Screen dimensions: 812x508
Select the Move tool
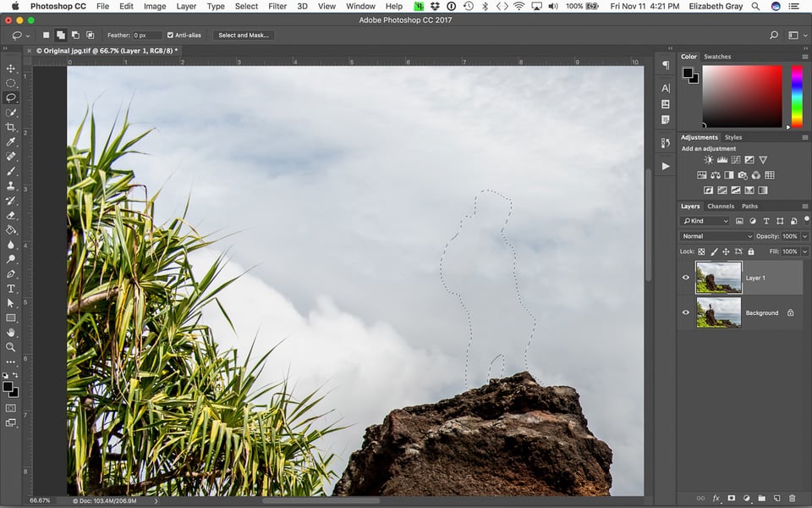[x=10, y=69]
